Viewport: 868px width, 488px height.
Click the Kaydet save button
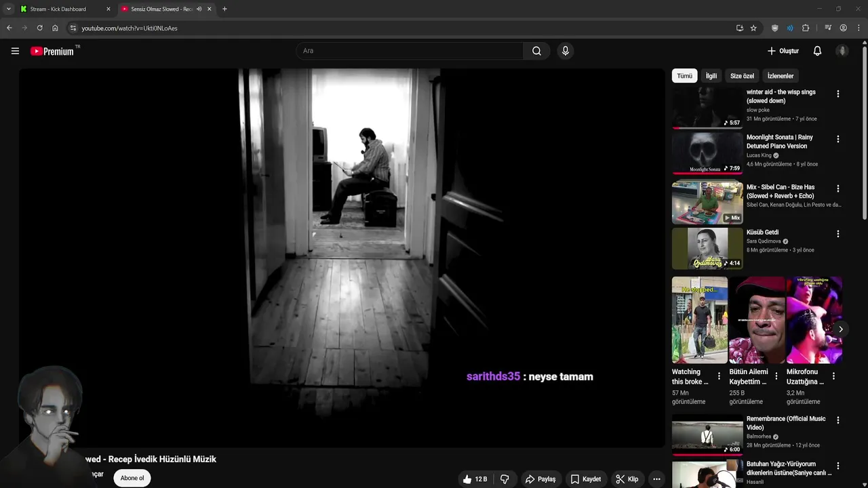coord(586,479)
